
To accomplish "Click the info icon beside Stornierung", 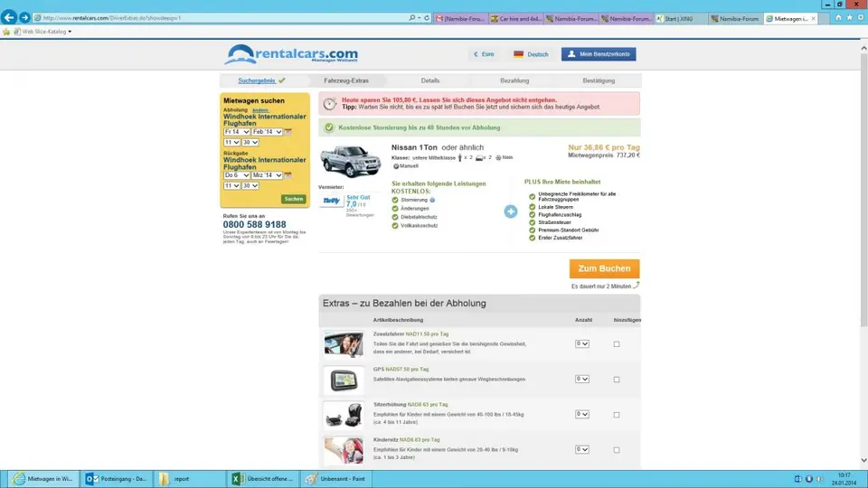I will click(x=432, y=200).
